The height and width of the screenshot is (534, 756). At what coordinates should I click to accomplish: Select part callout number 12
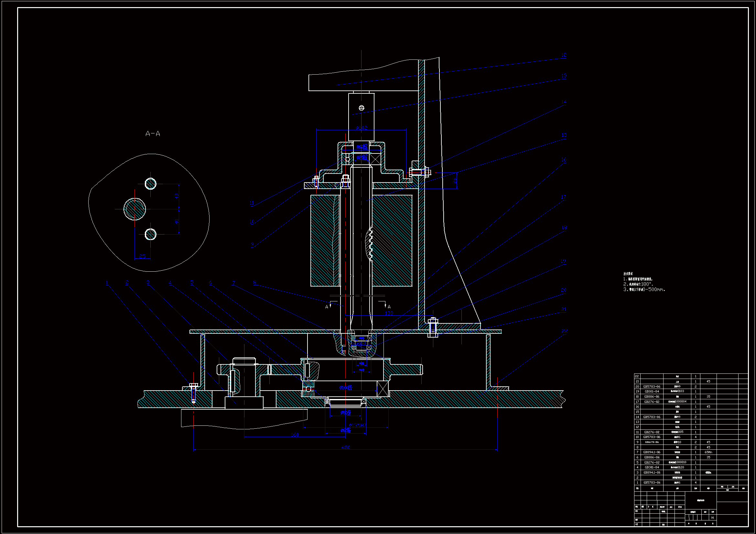click(564, 55)
